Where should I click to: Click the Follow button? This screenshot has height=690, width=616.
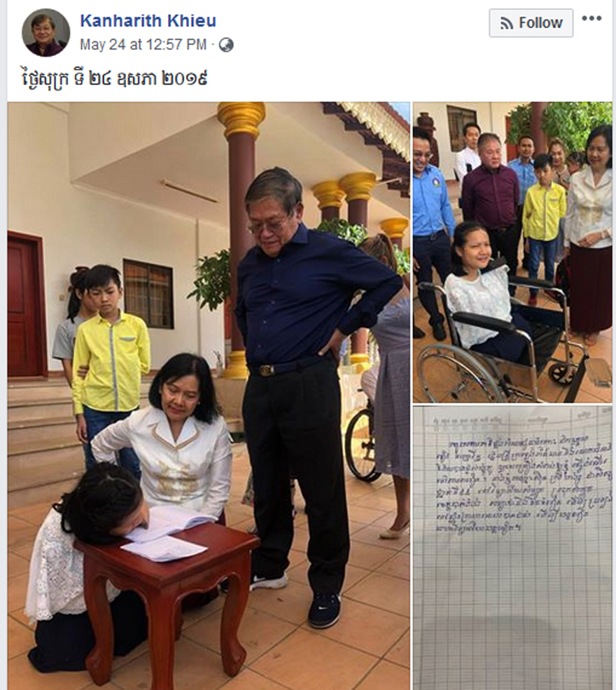(x=531, y=23)
